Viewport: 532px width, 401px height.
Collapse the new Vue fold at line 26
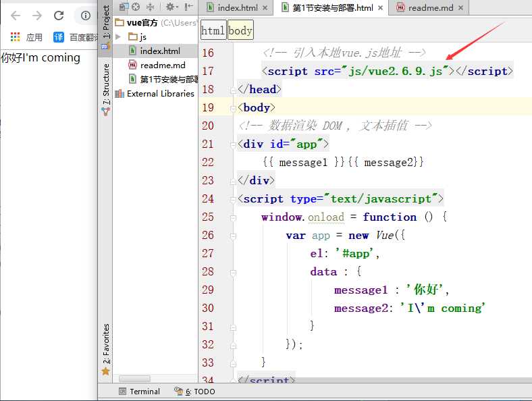(x=233, y=236)
